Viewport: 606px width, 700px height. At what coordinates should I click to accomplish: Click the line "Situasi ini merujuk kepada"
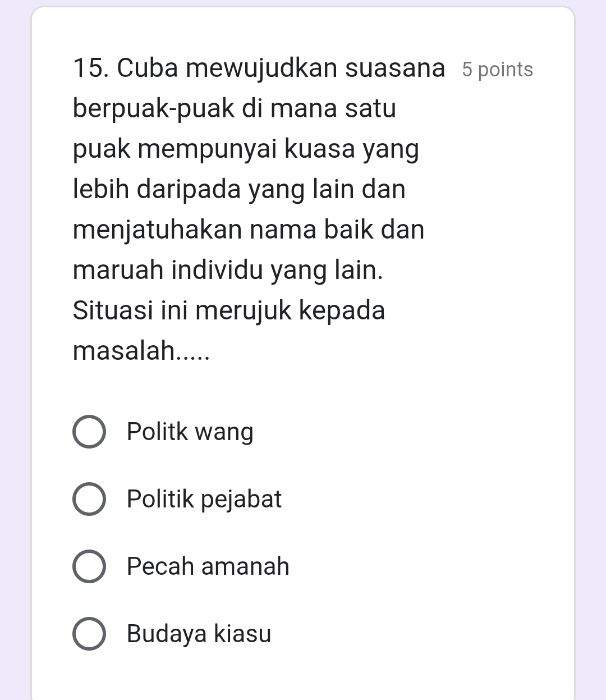coord(229,311)
